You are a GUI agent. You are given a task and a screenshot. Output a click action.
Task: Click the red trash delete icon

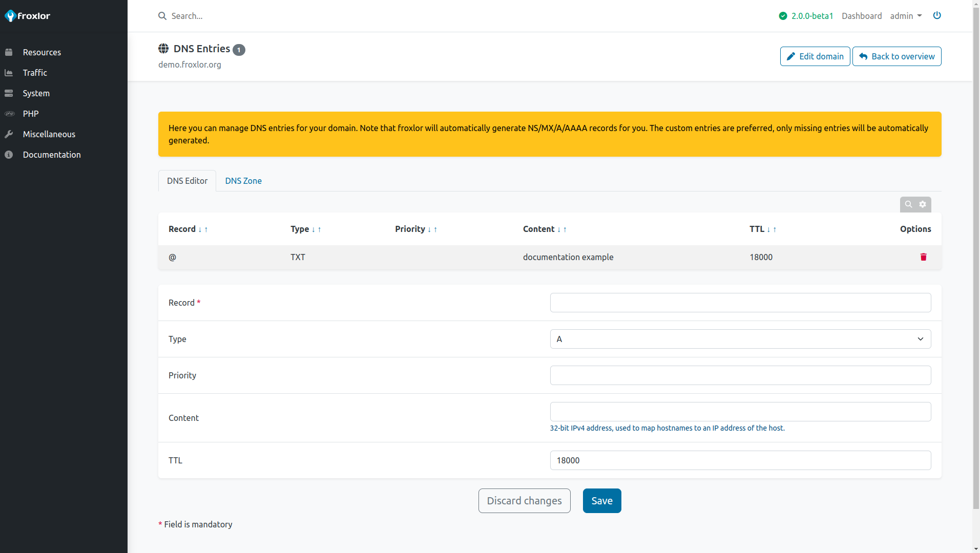(923, 257)
